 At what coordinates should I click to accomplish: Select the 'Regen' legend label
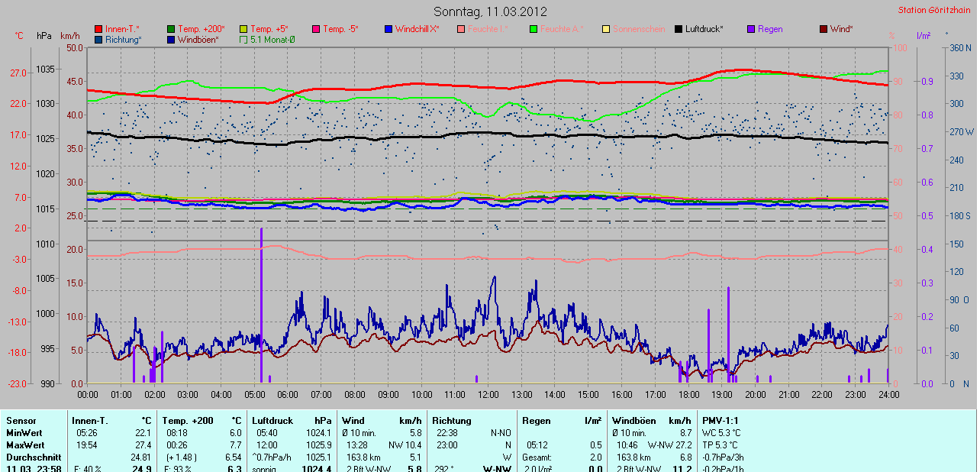(x=770, y=29)
